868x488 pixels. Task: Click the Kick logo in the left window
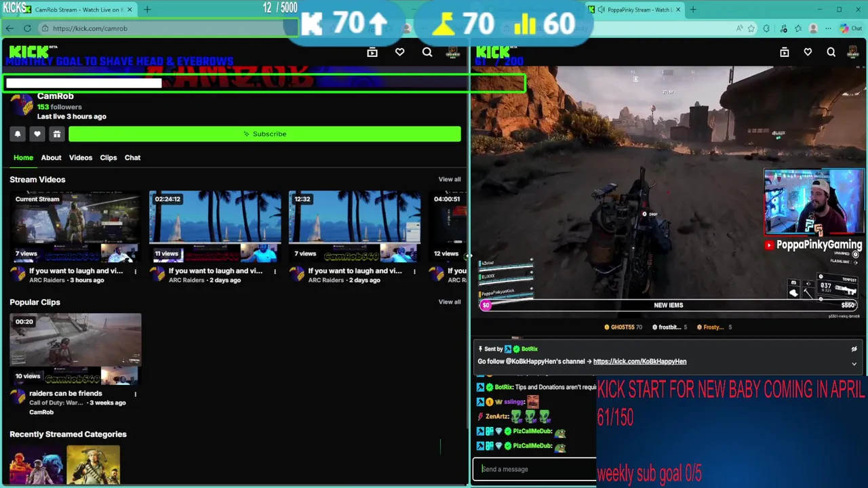point(28,52)
